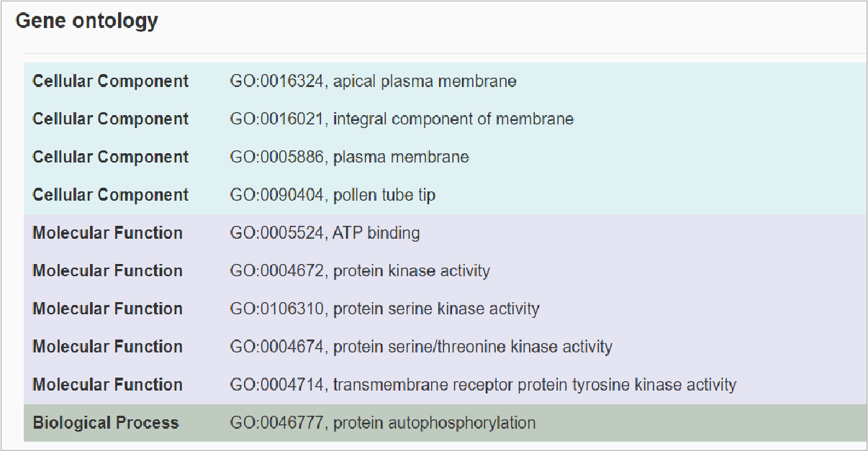The height and width of the screenshot is (451, 868).
Task: Select Cellular Component label for plasma membrane row
Action: pyautogui.click(x=111, y=157)
